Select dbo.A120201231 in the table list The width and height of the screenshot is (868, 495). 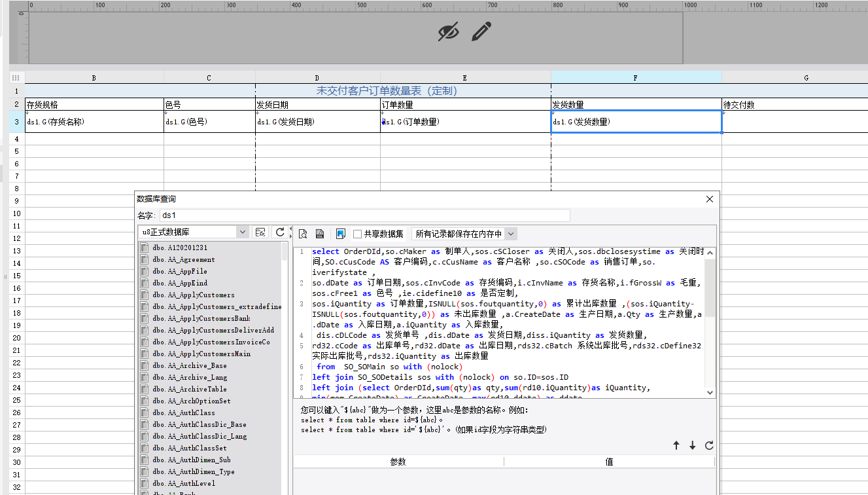coord(180,248)
